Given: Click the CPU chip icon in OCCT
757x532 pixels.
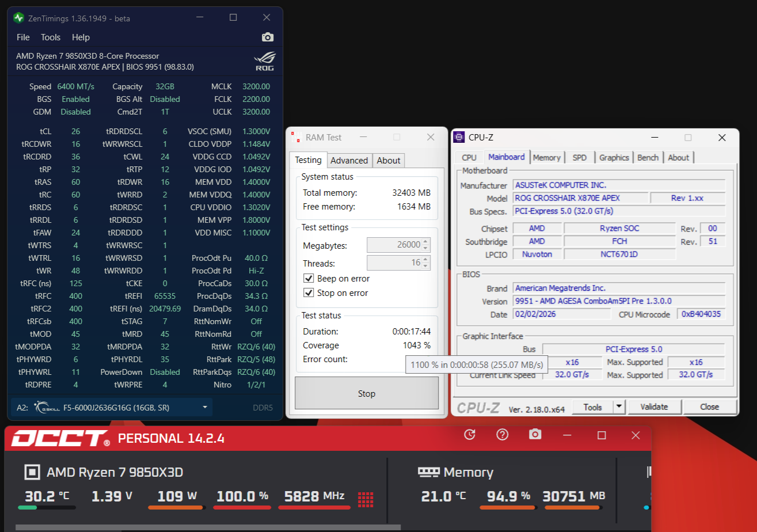Looking at the screenshot, I should point(32,473).
